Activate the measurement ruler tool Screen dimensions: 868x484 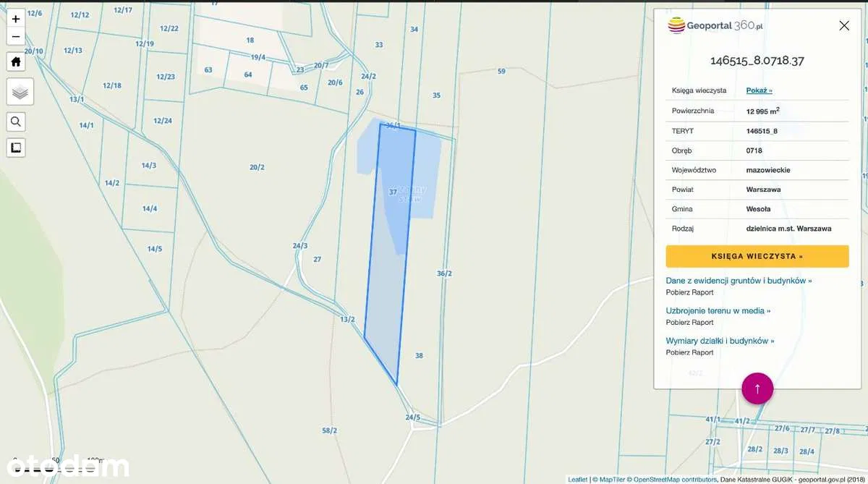point(16,148)
